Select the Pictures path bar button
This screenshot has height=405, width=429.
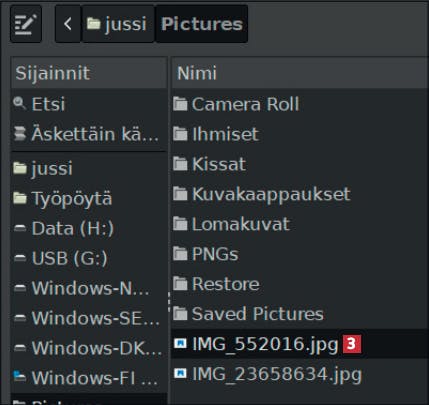tap(202, 24)
